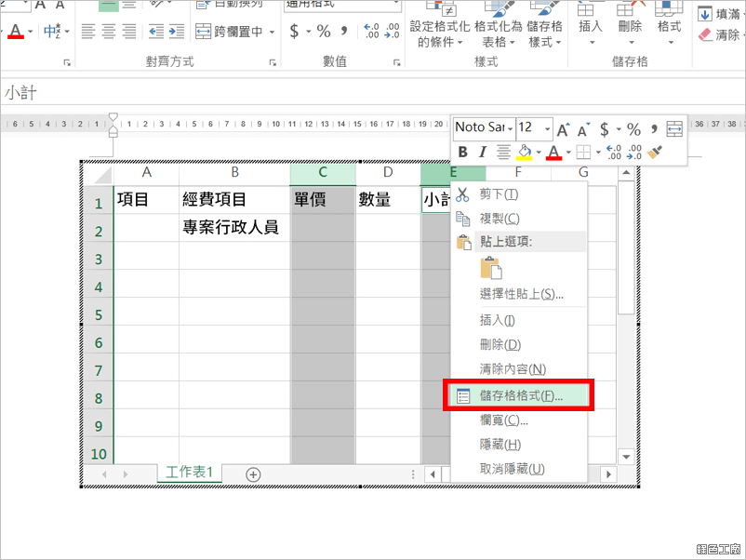Select column B header

point(234,172)
